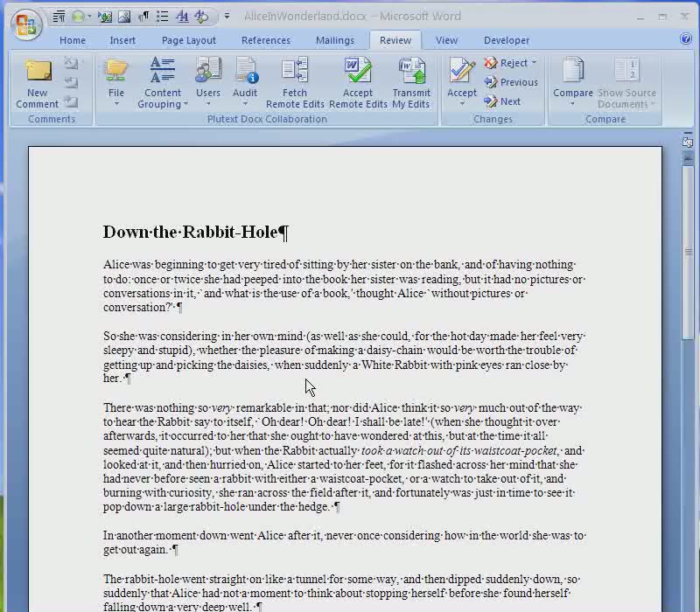700x612 pixels.
Task: Switch to the View tab
Action: coord(446,40)
